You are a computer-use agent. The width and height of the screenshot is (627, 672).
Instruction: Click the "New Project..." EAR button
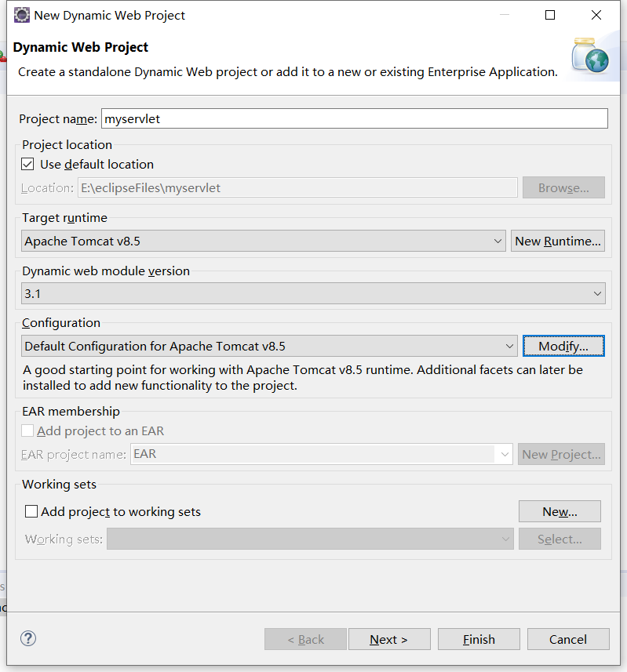pos(561,454)
